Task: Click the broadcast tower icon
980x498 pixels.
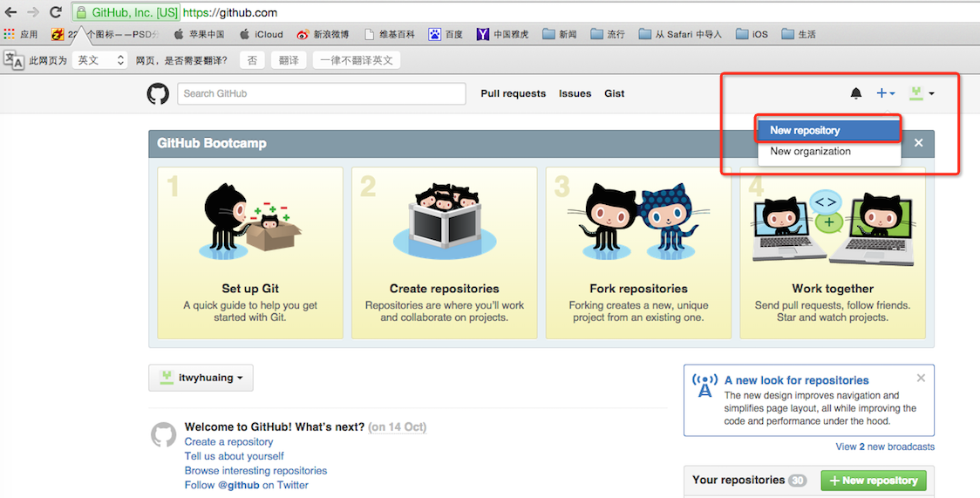Action: 705,385
